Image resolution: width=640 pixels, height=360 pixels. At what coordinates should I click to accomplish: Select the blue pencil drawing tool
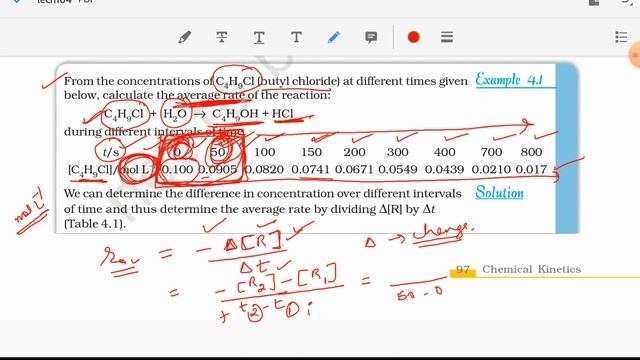[333, 38]
